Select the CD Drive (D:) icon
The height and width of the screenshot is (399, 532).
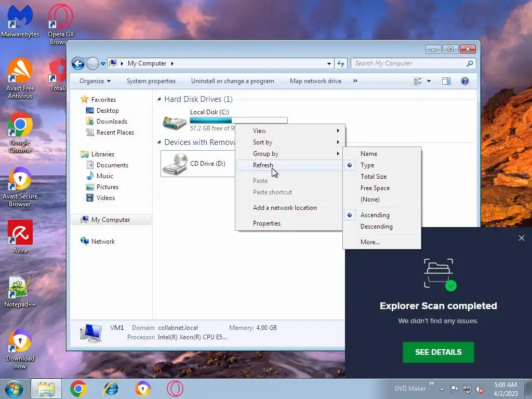tap(175, 164)
